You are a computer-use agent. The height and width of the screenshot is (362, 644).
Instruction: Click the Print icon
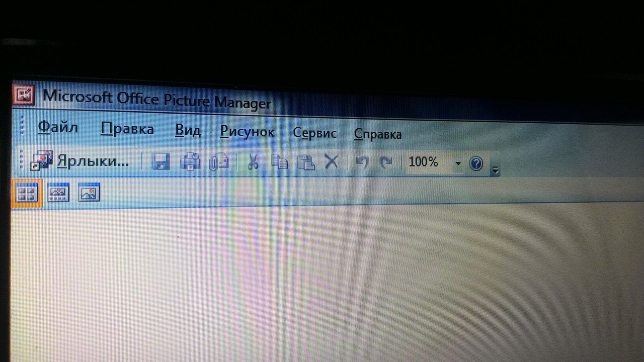(x=191, y=162)
